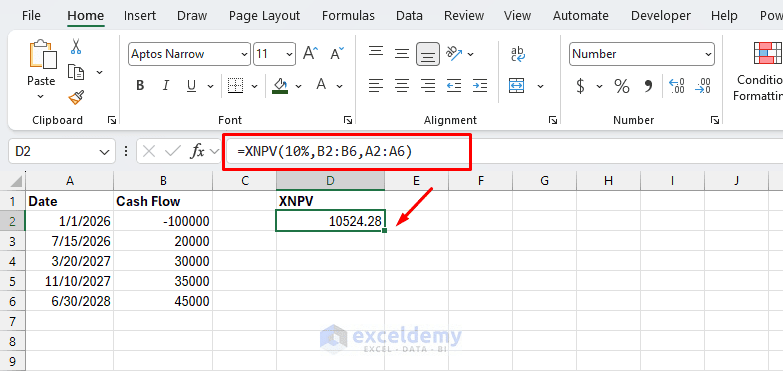This screenshot has height=371, width=783.
Task: Apply font color A
Action: pyautogui.click(x=321, y=85)
